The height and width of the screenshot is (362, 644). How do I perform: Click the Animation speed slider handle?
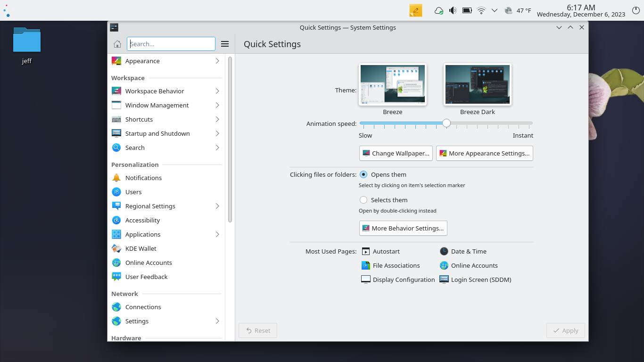coord(446,123)
